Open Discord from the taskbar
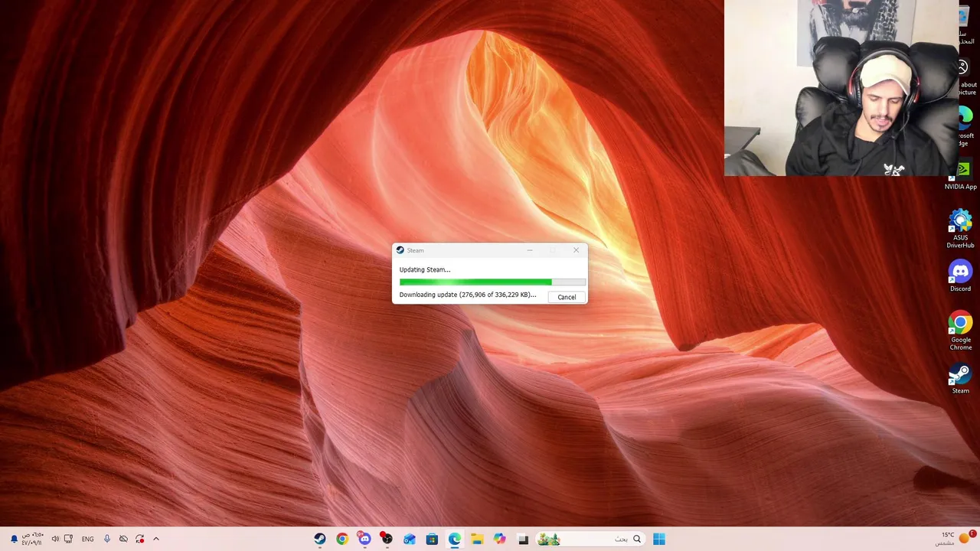The image size is (980, 551). click(364, 539)
